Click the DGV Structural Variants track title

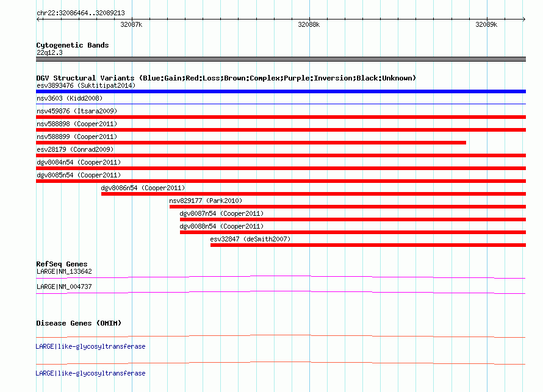click(x=226, y=78)
